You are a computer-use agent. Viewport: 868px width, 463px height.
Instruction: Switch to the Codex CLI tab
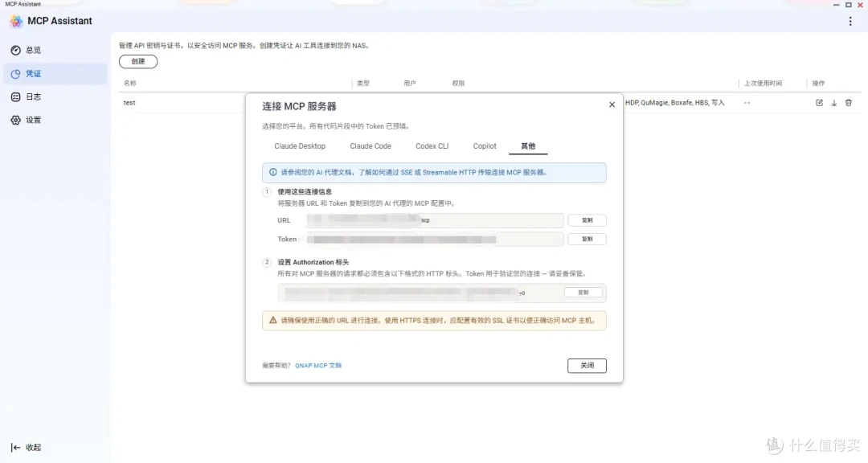432,146
